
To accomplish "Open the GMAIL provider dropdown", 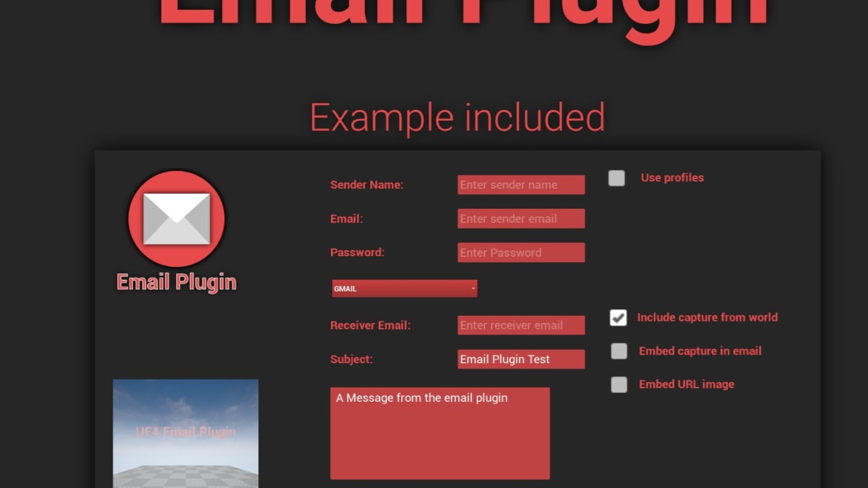I will [x=404, y=289].
